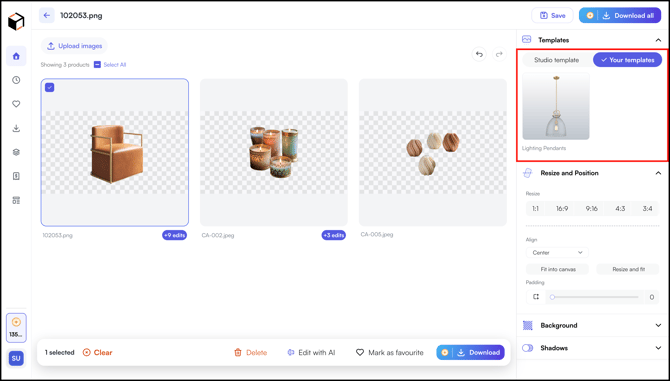Select 3:4 resize ratio
670x381 pixels.
[647, 208]
